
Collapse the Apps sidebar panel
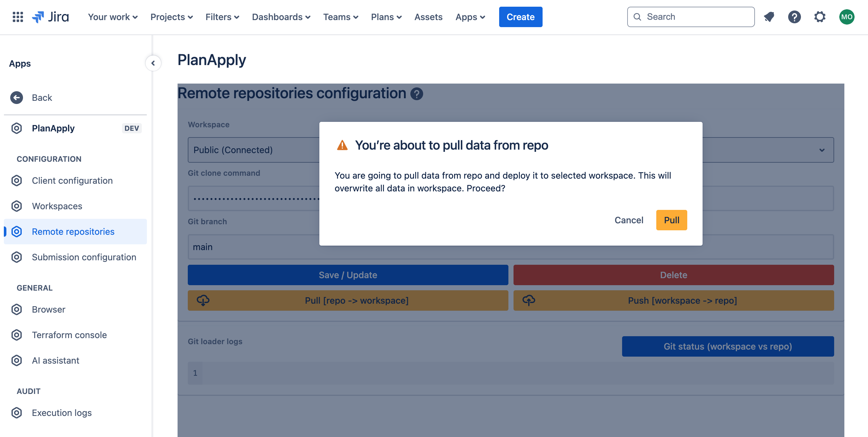[x=153, y=63]
